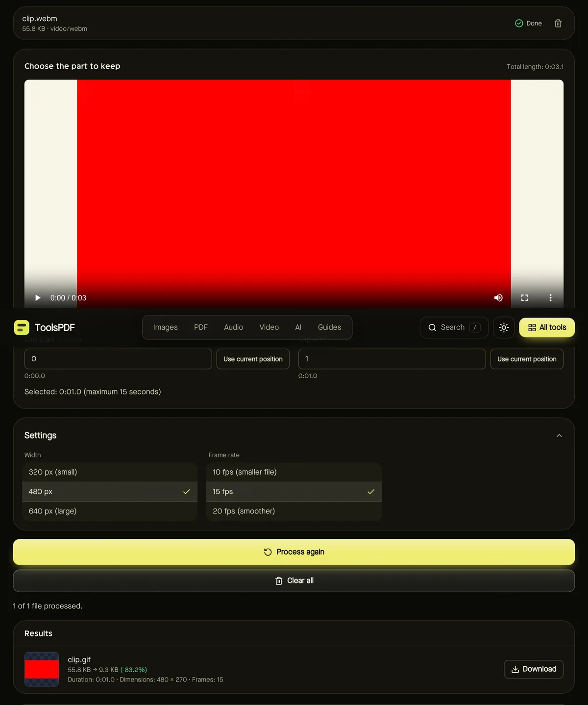Open video player more options menu

pyautogui.click(x=550, y=298)
